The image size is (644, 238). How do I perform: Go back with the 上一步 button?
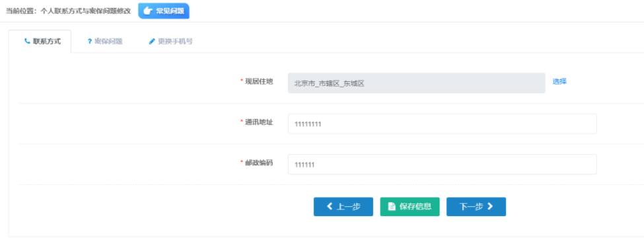[343, 207]
